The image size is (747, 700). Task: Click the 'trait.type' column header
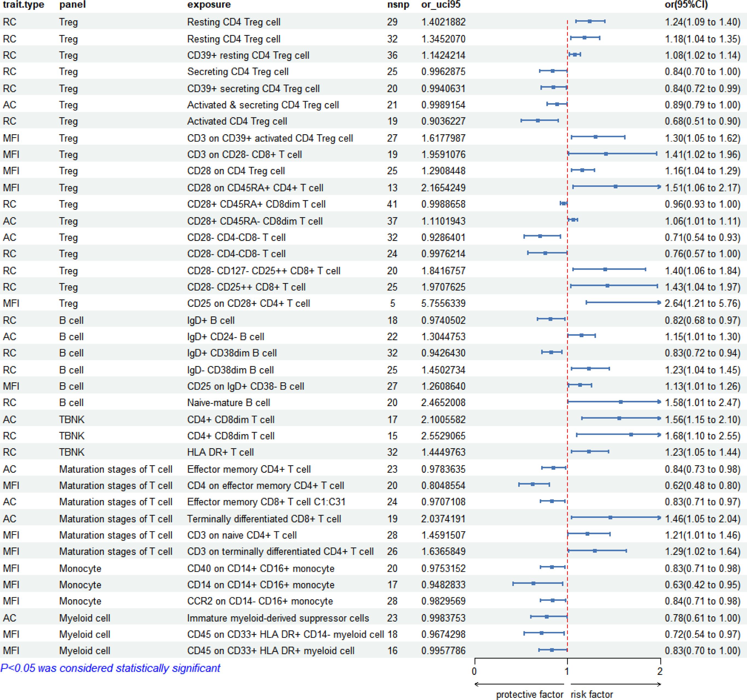click(x=23, y=4)
